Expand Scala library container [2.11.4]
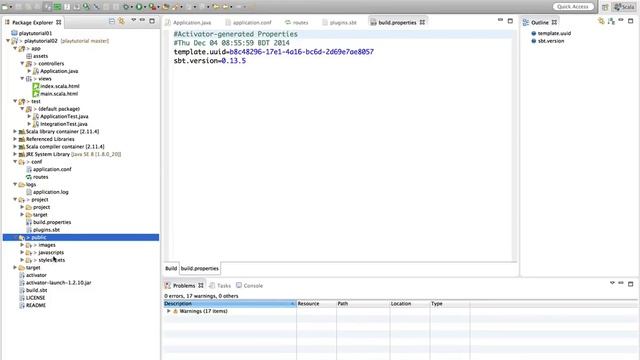This screenshot has width=640, height=360. [15, 131]
